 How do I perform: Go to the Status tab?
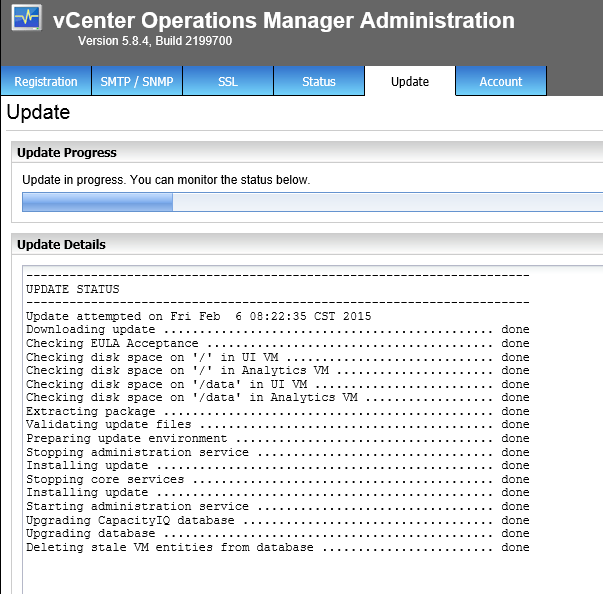point(319,81)
